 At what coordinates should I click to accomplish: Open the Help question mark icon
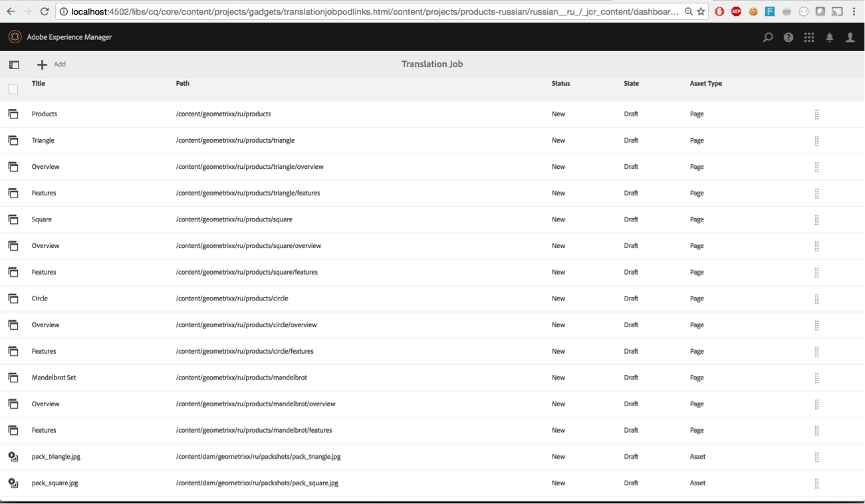pos(789,37)
